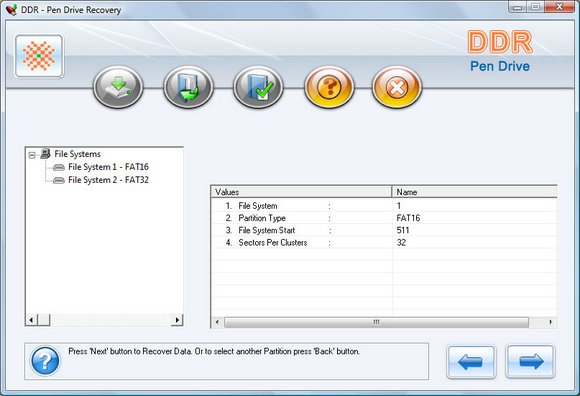Image resolution: width=580 pixels, height=396 pixels.
Task: Click the Name column header
Action: 475,192
